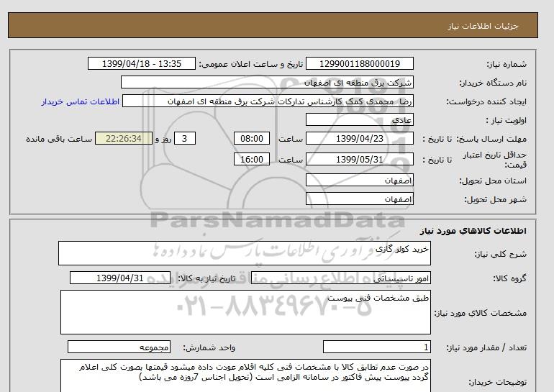The height and width of the screenshot is (392, 554).
Task: Click the label تاریخ و ساعت اعلان عمومی
Action: (x=251, y=64)
